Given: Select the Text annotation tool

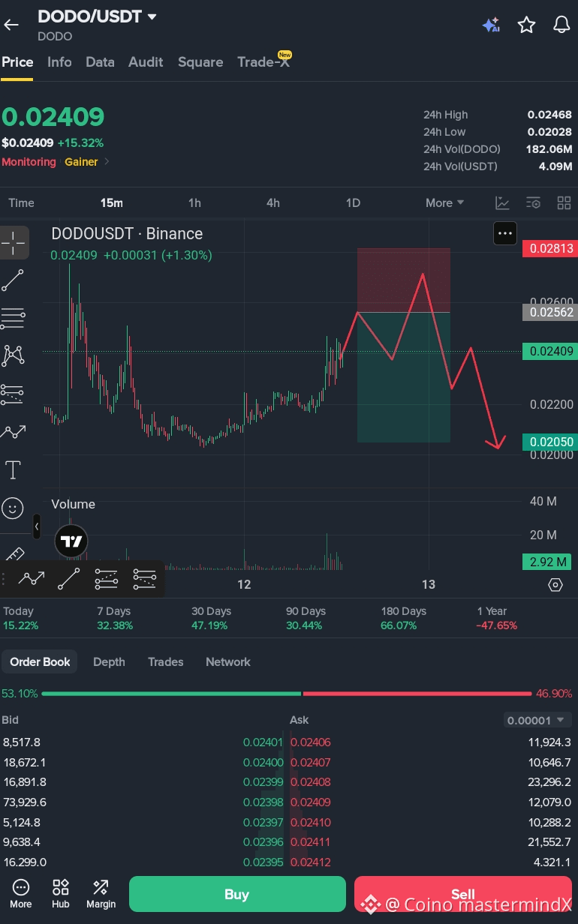Looking at the screenshot, I should click(13, 470).
